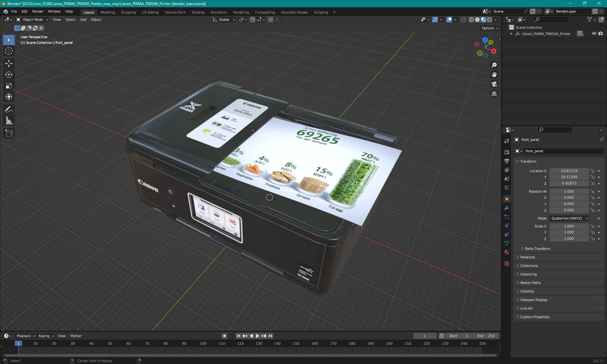607x364 pixels.
Task: Open the Scene properties tab
Action: point(507,179)
